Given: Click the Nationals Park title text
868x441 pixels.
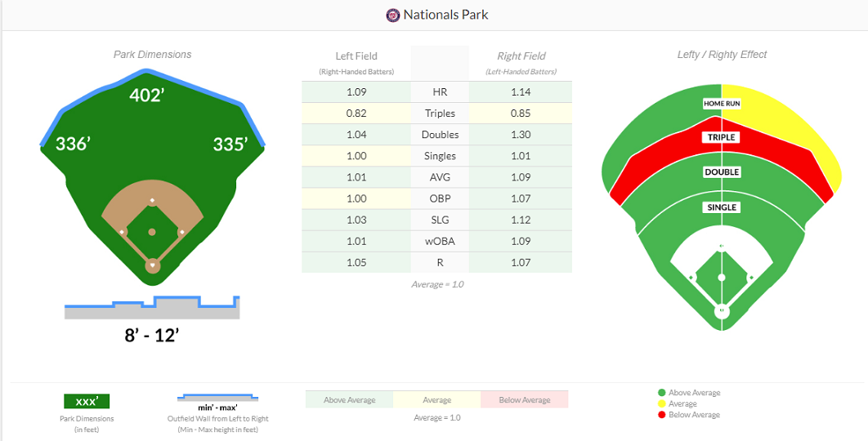Looking at the screenshot, I should (x=445, y=15).
